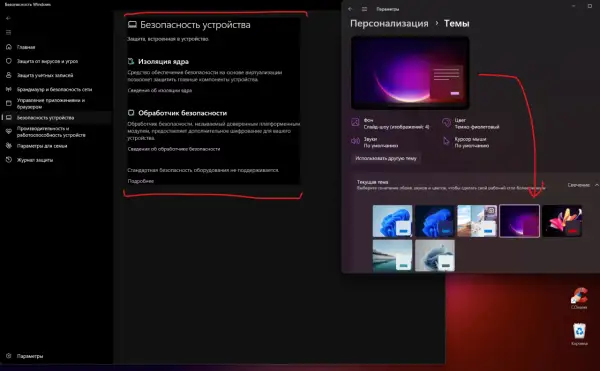Follow the Сведения об изоляции ядра link
This screenshot has height=371, width=600.
[x=160, y=91]
